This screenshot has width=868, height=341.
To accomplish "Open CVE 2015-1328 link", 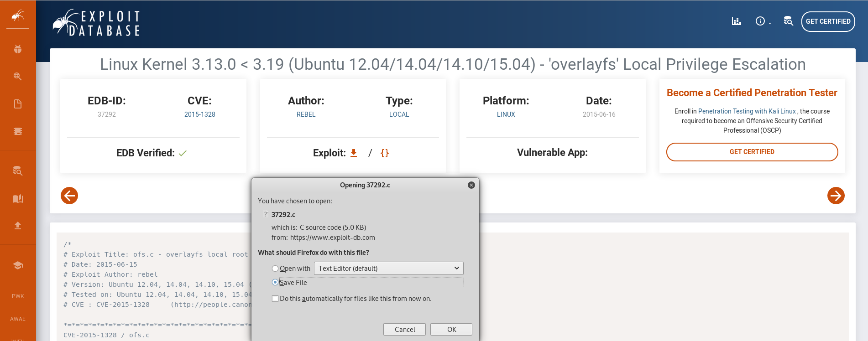I will [x=200, y=114].
